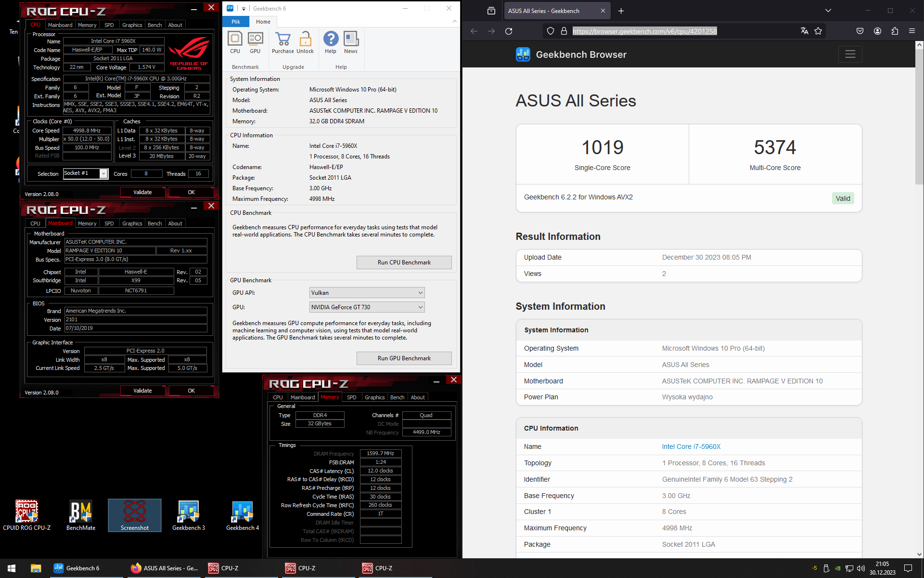Open CPUID ROG CPU-Z desktop shortcut
The width and height of the screenshot is (924, 578).
pos(27,515)
